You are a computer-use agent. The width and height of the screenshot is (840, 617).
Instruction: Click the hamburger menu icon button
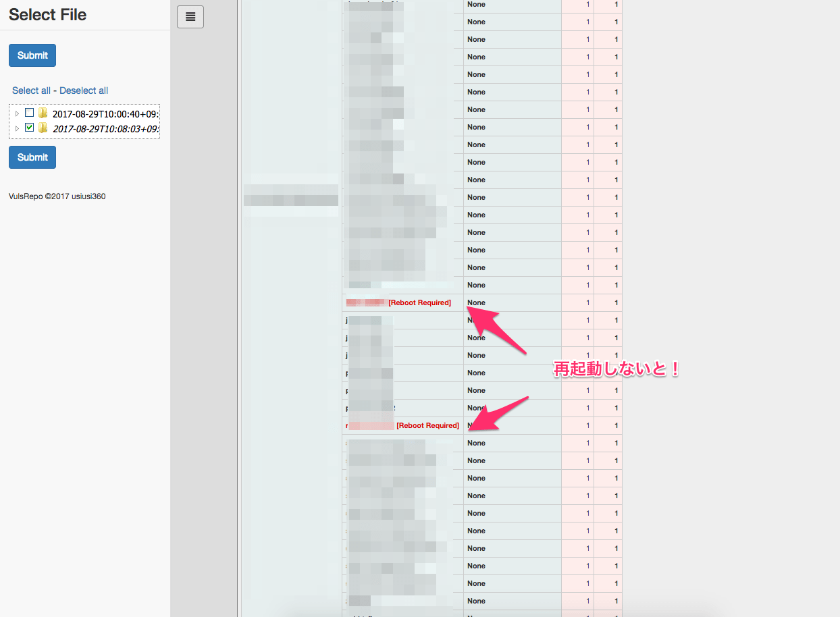tap(190, 17)
